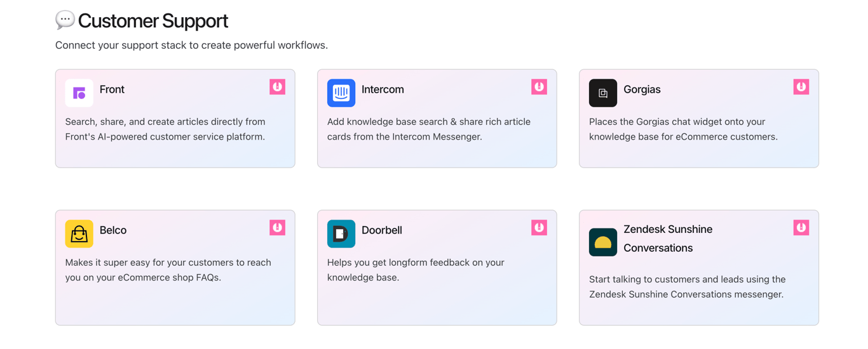The width and height of the screenshot is (868, 349).
Task: Click the Zendesk Sunshine Conversations logo icon
Action: (603, 242)
